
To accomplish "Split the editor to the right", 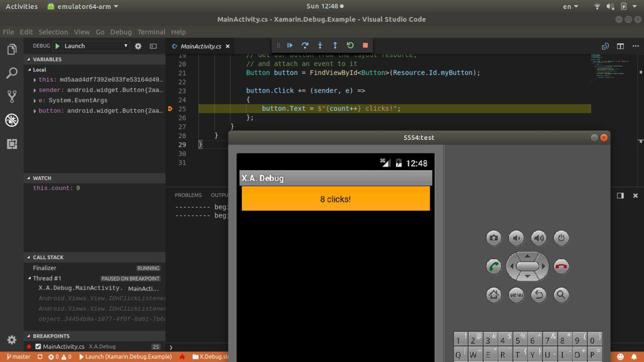I will click(620, 46).
